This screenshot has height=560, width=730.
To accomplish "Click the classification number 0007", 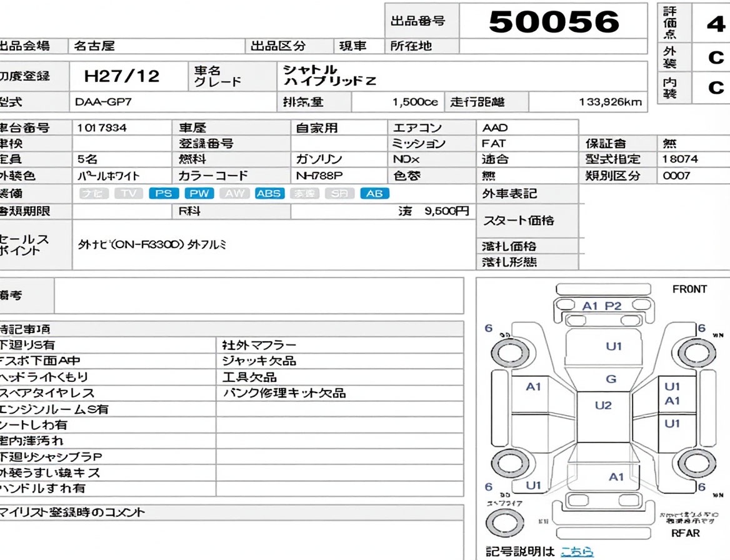I will tap(676, 176).
